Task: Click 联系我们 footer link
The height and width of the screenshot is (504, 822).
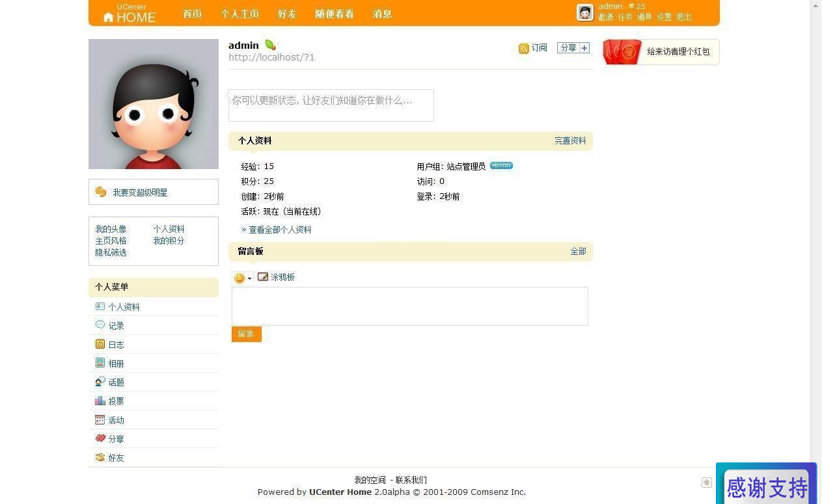Action: [411, 480]
